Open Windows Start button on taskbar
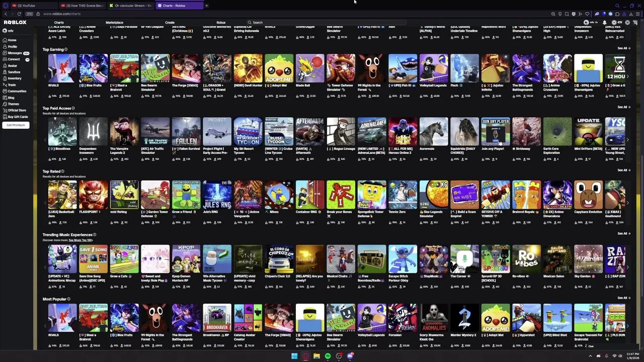The width and height of the screenshot is (644, 362). point(294,356)
